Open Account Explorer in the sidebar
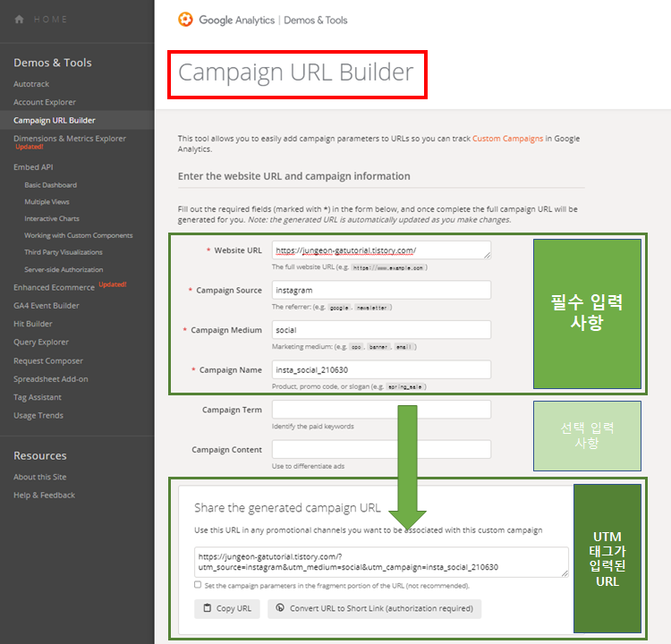The height and width of the screenshot is (644, 671). click(x=45, y=102)
